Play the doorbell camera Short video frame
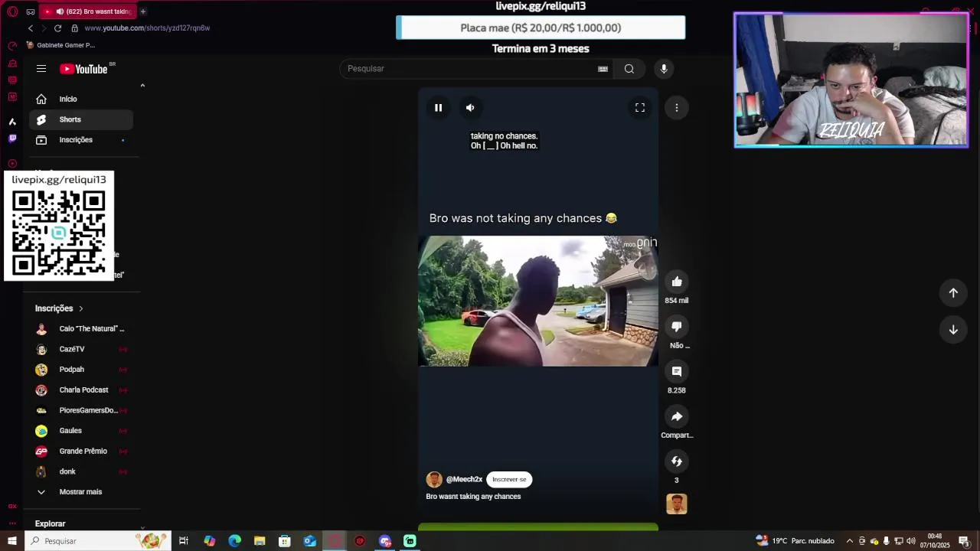Screen dimensions: 980x551 (538, 301)
